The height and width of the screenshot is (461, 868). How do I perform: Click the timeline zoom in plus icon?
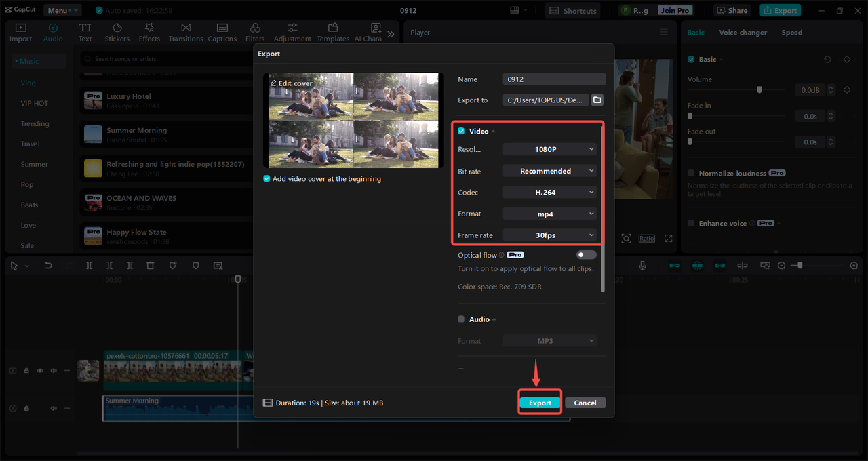point(854,266)
